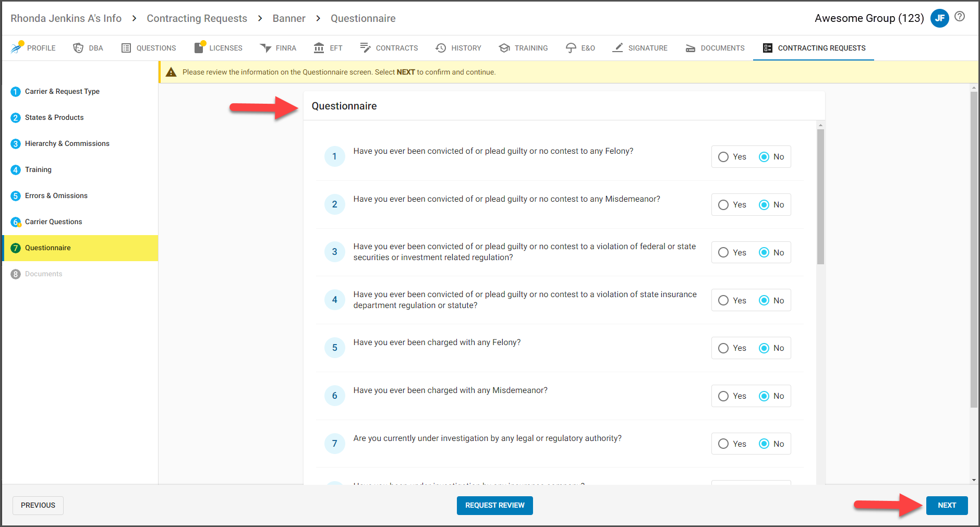Select No for Misdemeanor conviction question 2
Image resolution: width=980 pixels, height=527 pixels.
[x=764, y=205]
